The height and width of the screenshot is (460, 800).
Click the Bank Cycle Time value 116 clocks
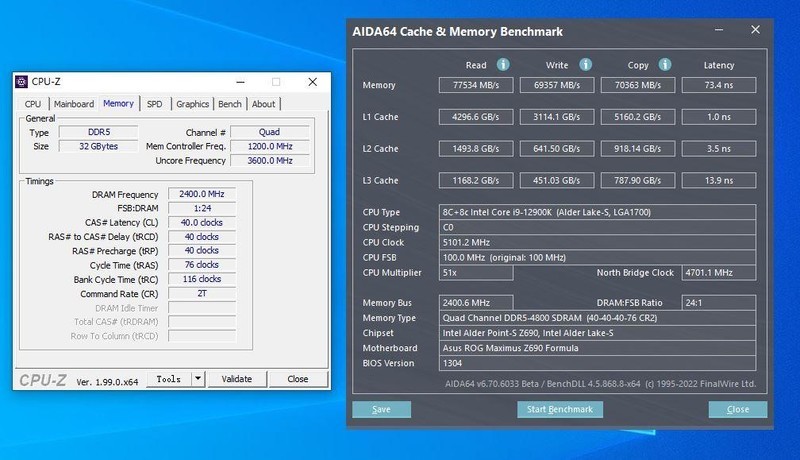point(202,279)
